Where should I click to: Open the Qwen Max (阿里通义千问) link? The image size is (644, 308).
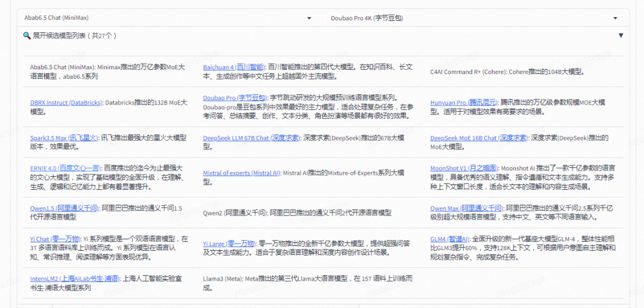[x=466, y=208]
